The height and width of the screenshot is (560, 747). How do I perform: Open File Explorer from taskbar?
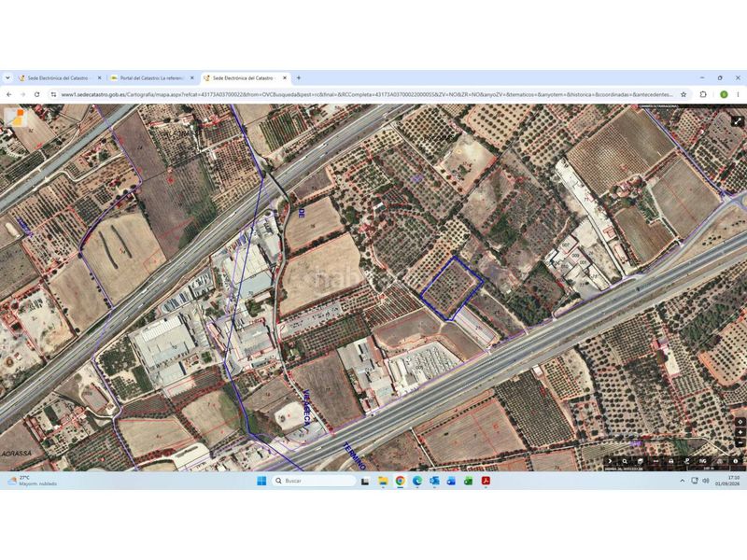click(x=383, y=481)
